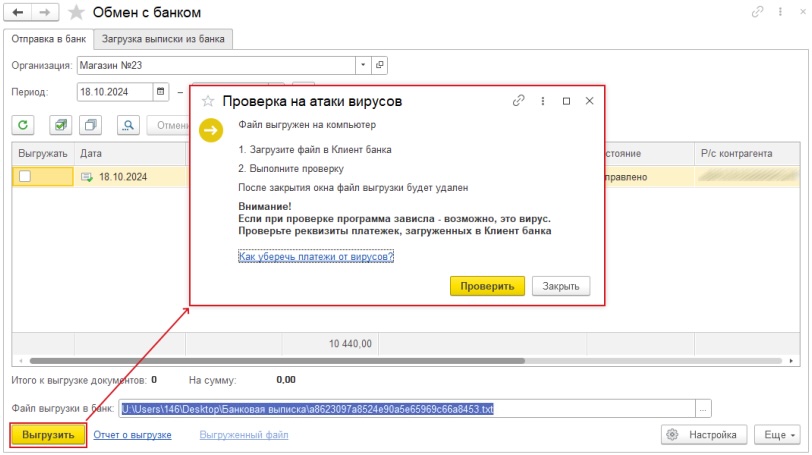812x455 pixels.
Task: Click the horizontal scrollbar thumb of table
Action: coord(277,361)
